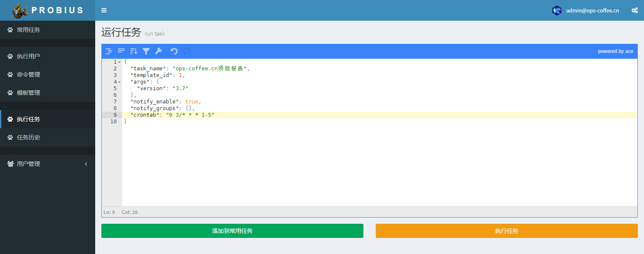
Task: Click the green 添加到常用任务 button
Action: click(232, 231)
